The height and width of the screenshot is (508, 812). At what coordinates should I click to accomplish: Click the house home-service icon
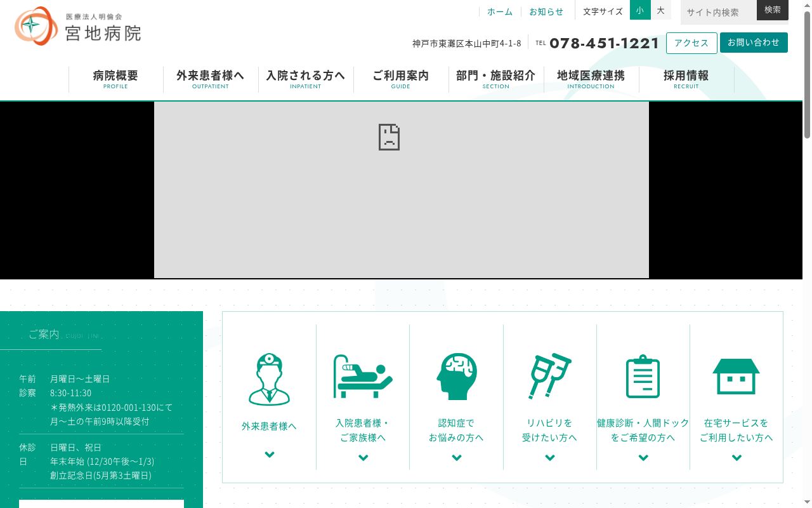point(737,377)
